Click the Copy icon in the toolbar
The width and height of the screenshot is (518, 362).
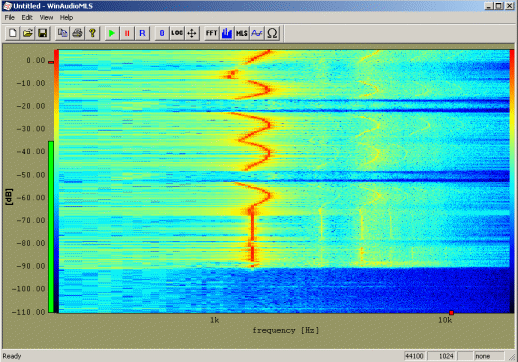coord(62,33)
